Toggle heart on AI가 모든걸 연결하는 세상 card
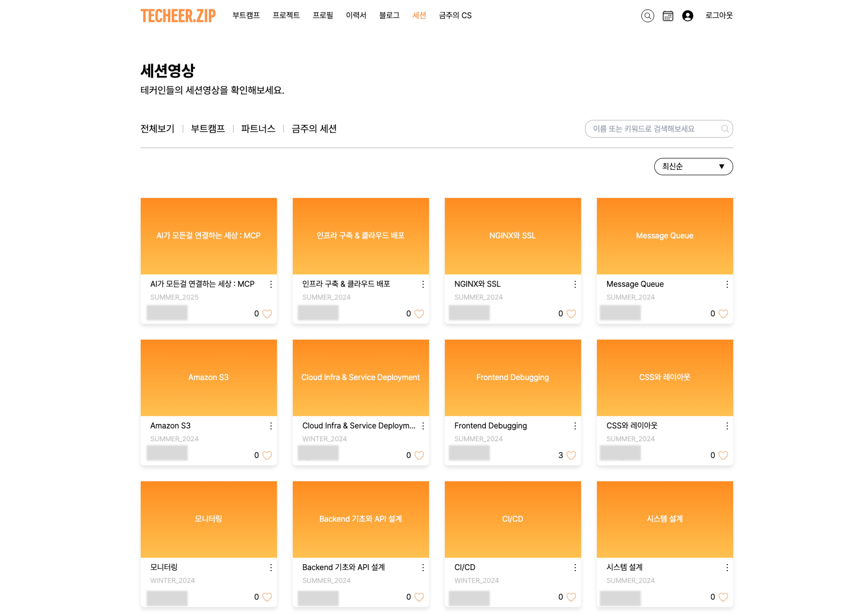The width and height of the screenshot is (866, 616). pyautogui.click(x=267, y=314)
